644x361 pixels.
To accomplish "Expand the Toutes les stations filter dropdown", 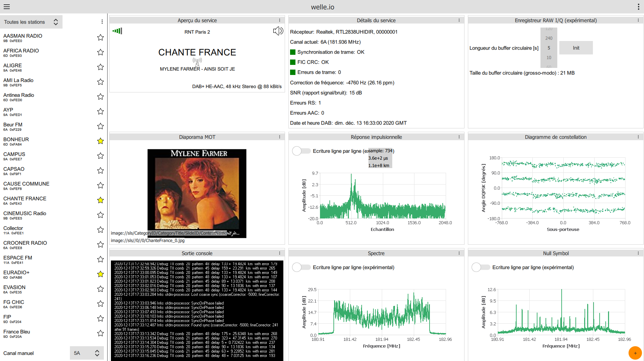I will (31, 22).
